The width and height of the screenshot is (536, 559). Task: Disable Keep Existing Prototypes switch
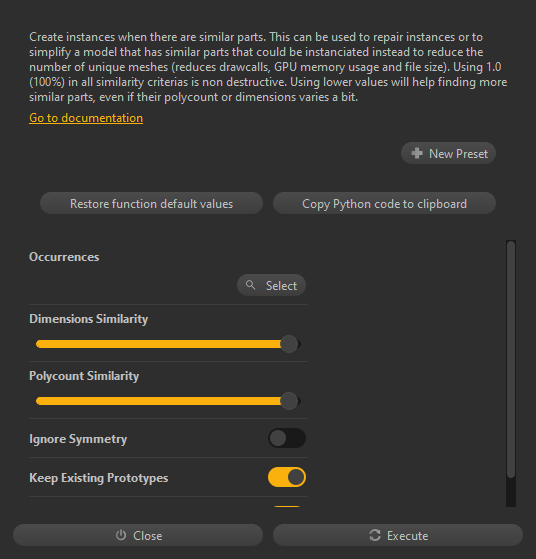click(287, 477)
